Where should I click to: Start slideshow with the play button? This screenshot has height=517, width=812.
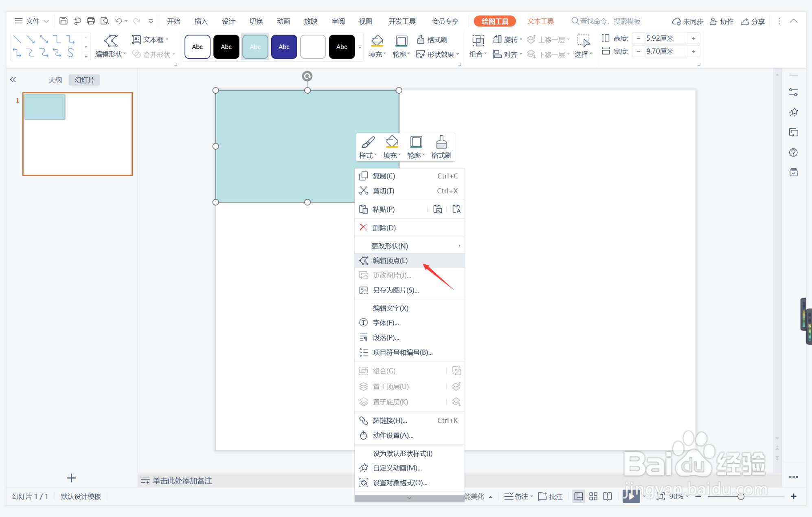click(x=631, y=496)
